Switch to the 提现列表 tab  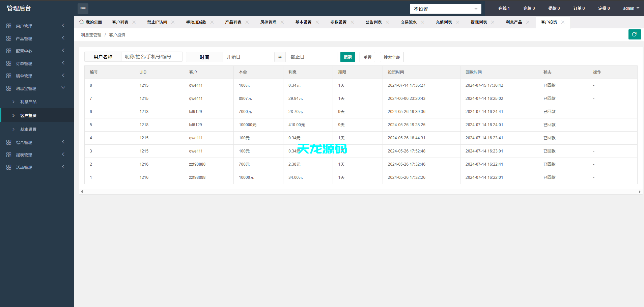[479, 22]
